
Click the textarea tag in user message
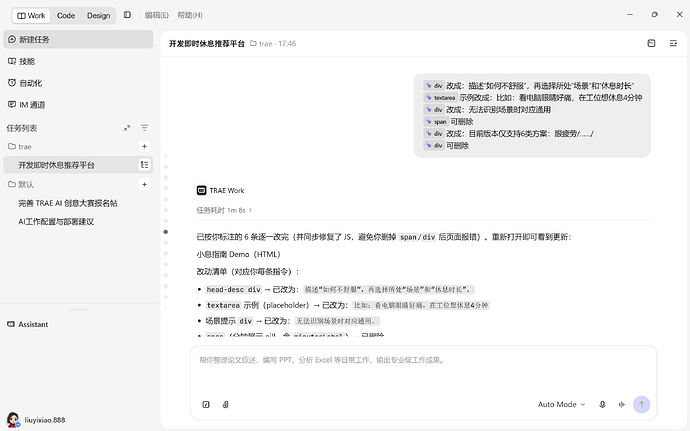point(440,98)
